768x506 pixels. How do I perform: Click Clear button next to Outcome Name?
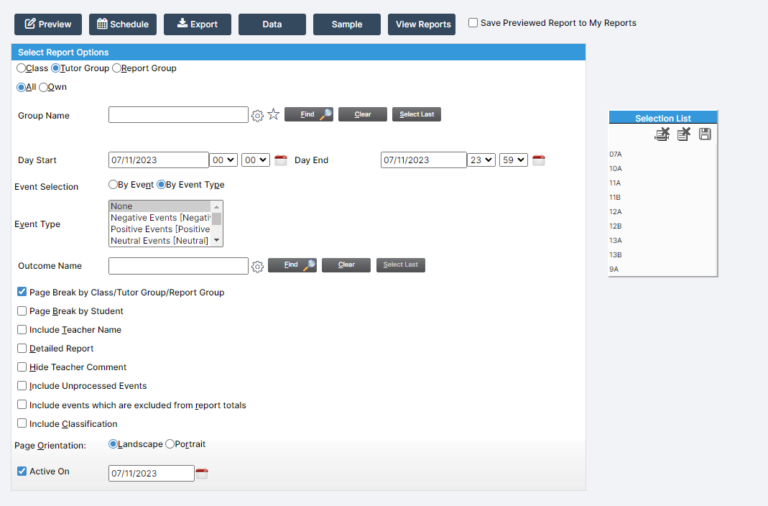point(346,265)
